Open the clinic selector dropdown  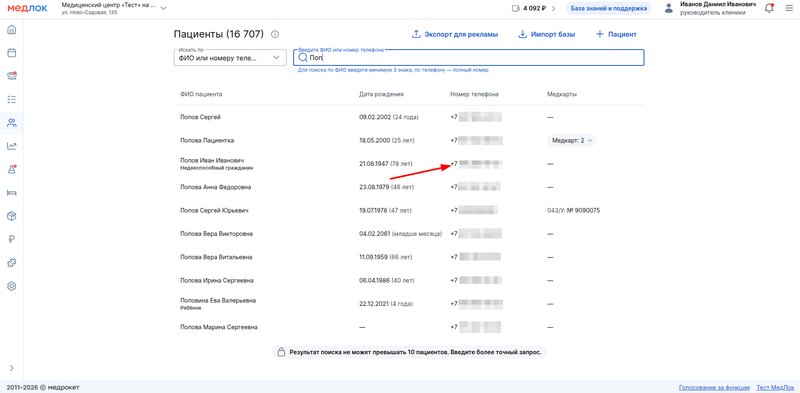click(114, 8)
